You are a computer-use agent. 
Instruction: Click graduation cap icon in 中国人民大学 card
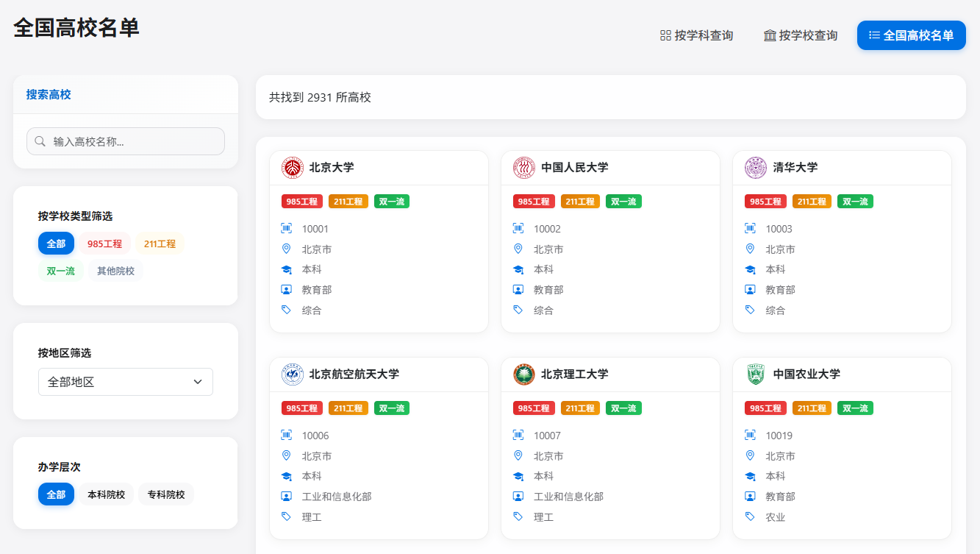click(x=518, y=269)
